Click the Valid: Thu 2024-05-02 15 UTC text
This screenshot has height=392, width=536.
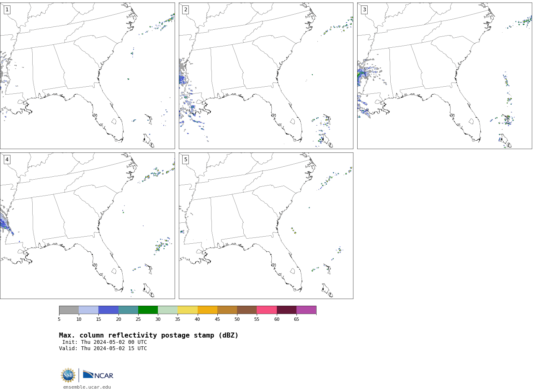point(103,348)
